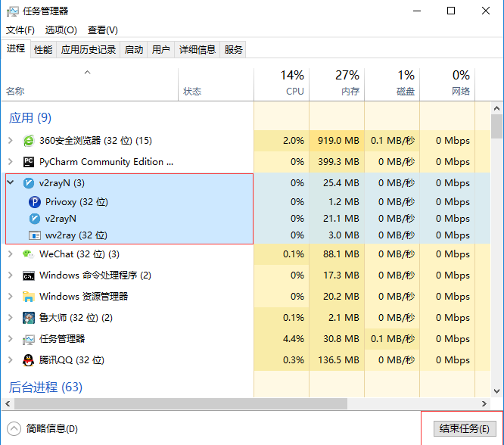Click the 360 Safe Browser process icon
This screenshot has width=504, height=445.
(x=29, y=141)
